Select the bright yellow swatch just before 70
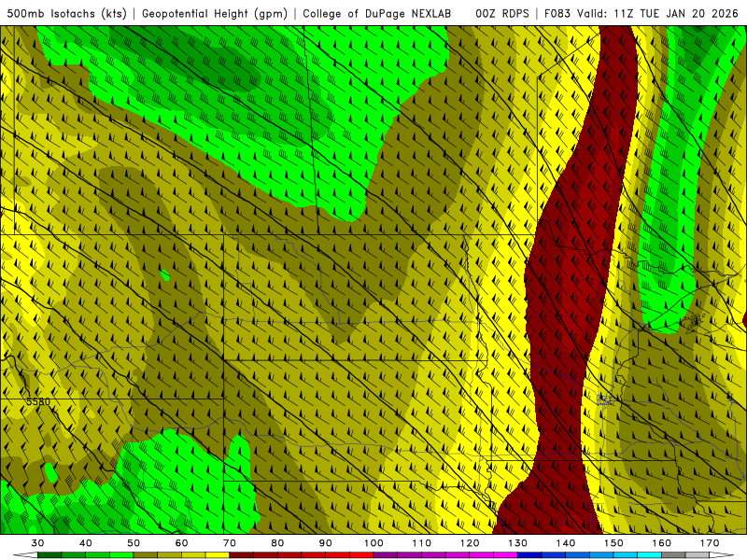Image resolution: width=747 pixels, height=560 pixels. (x=218, y=555)
